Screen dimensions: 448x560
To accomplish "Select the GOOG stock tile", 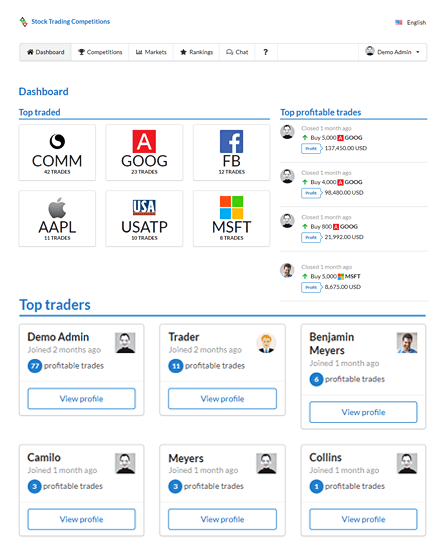I will [x=144, y=152].
